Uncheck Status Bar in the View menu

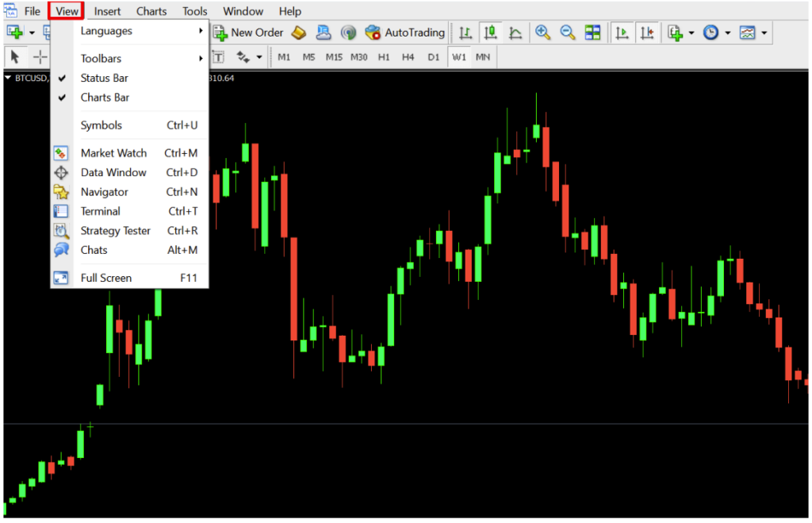coord(129,78)
